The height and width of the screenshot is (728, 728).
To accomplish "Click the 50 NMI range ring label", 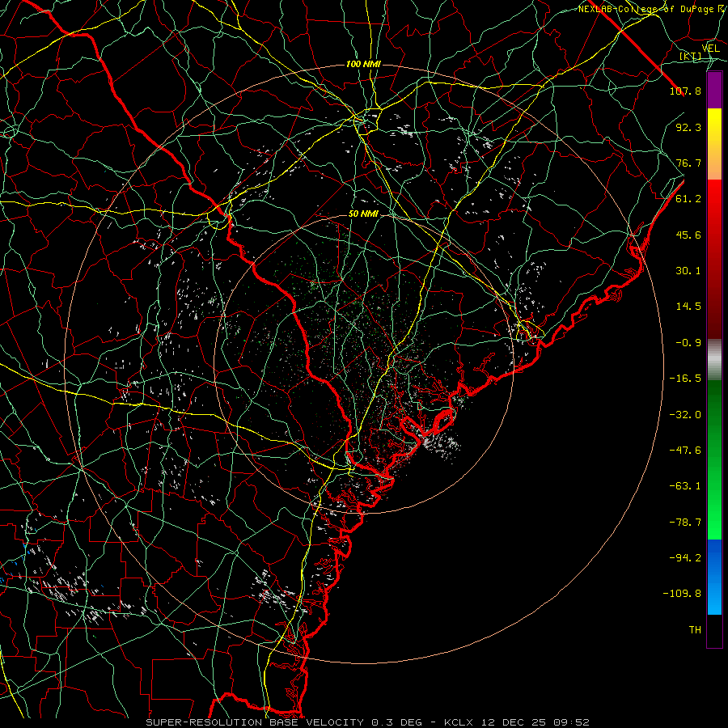I will (363, 214).
